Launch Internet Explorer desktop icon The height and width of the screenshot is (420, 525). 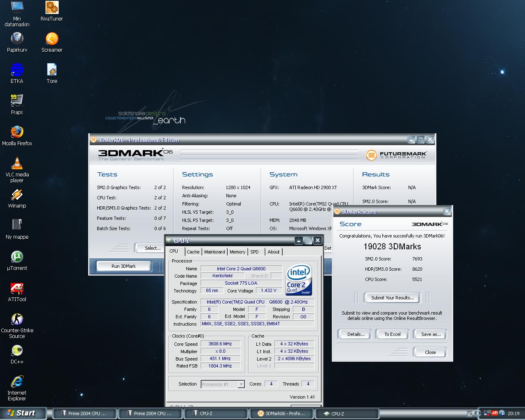point(17,388)
